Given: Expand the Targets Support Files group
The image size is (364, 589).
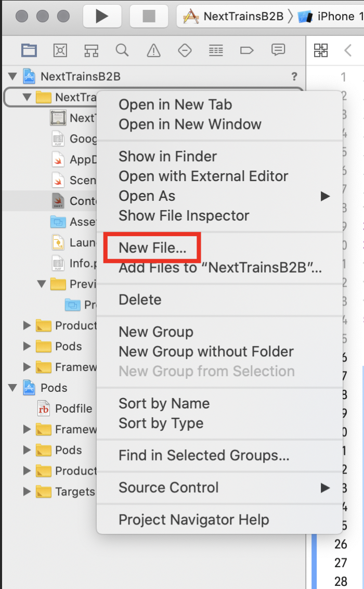Looking at the screenshot, I should pyautogui.click(x=27, y=491).
